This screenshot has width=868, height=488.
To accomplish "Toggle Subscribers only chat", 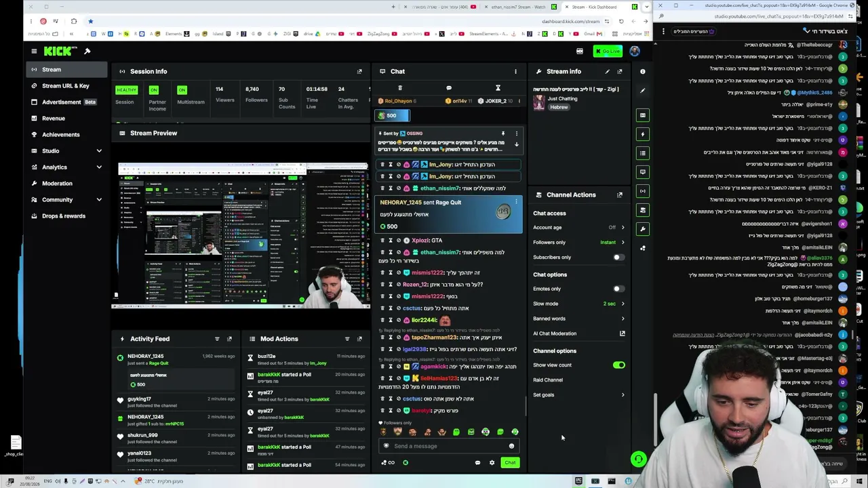I will click(x=618, y=258).
